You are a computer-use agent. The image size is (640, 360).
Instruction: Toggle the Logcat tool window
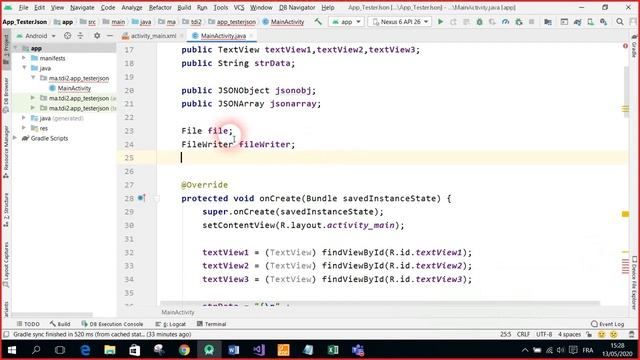pyautogui.click(x=171, y=324)
